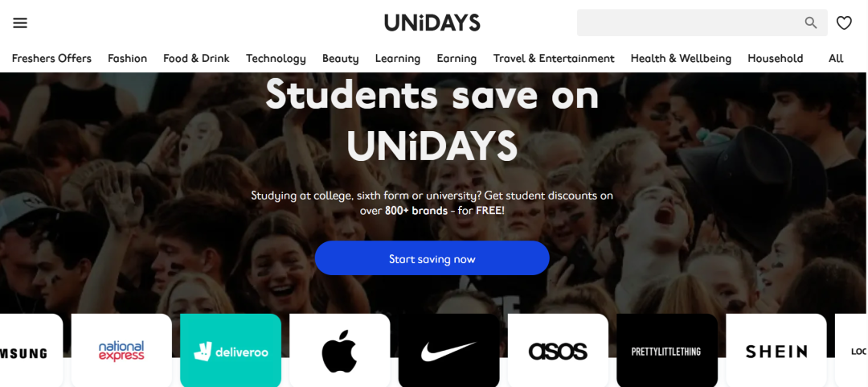
Task: Open the Fashion category
Action: click(127, 58)
